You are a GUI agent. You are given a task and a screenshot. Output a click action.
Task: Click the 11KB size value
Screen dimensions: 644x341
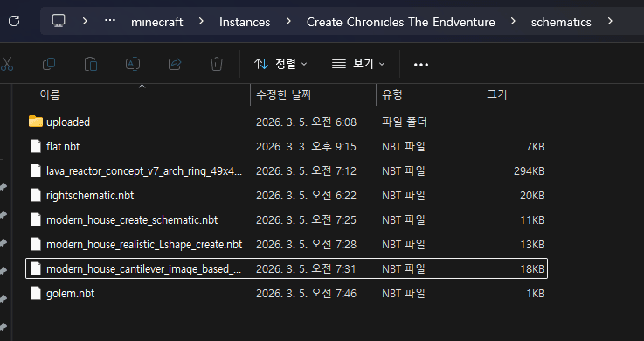click(532, 219)
